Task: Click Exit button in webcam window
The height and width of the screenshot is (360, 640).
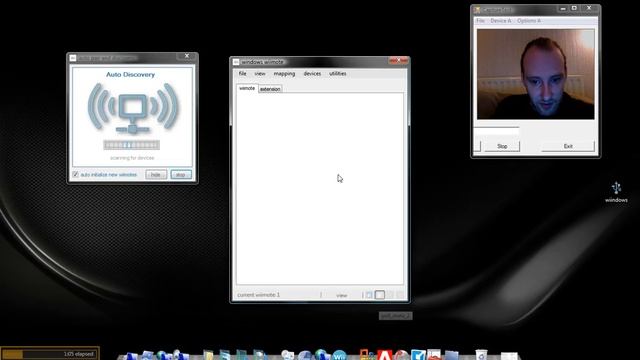Action: pyautogui.click(x=568, y=146)
